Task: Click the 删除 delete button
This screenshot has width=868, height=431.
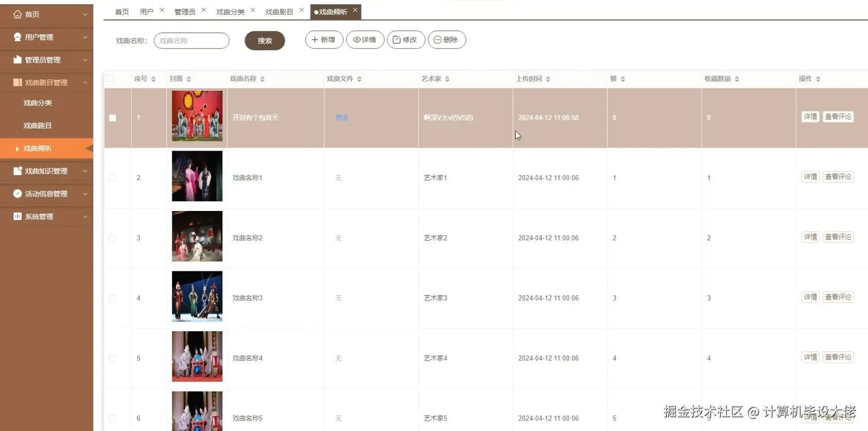Action: pyautogui.click(x=447, y=40)
